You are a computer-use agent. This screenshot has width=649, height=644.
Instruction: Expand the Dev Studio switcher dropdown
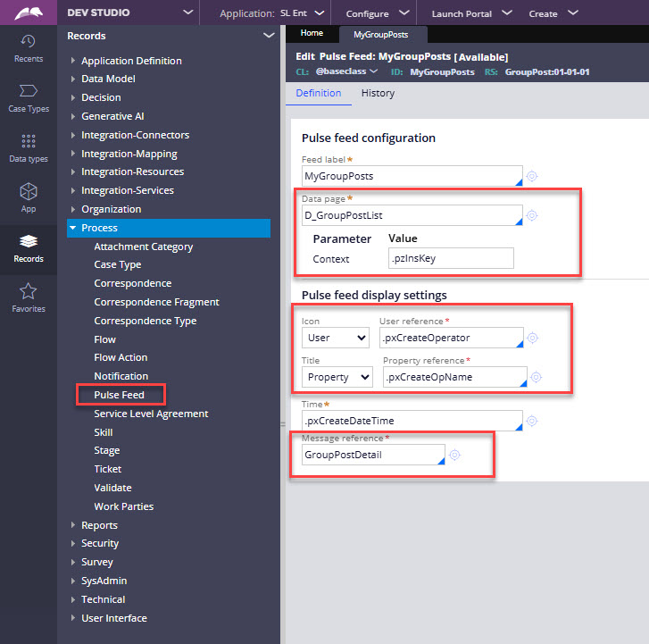187,13
